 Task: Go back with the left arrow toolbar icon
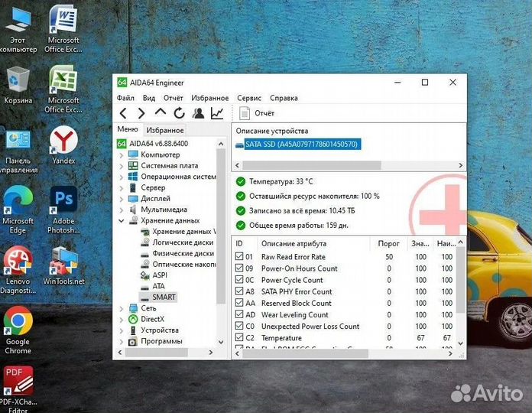click(123, 113)
